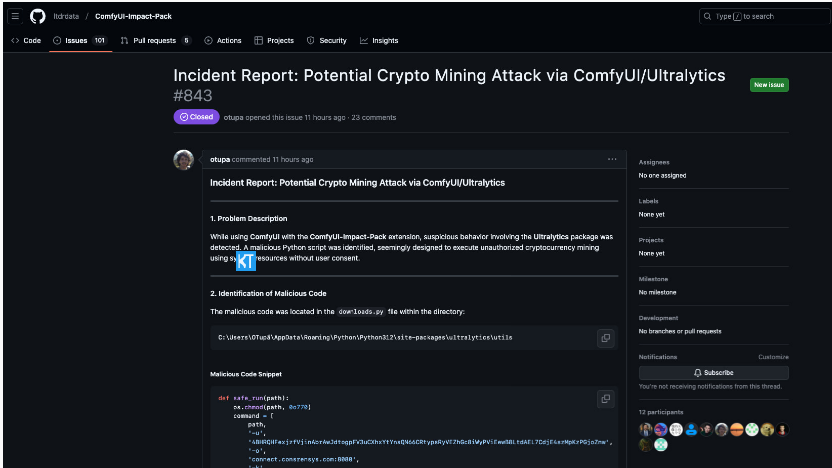Open the comment options ellipsis menu
832x468 pixels.
tap(612, 159)
